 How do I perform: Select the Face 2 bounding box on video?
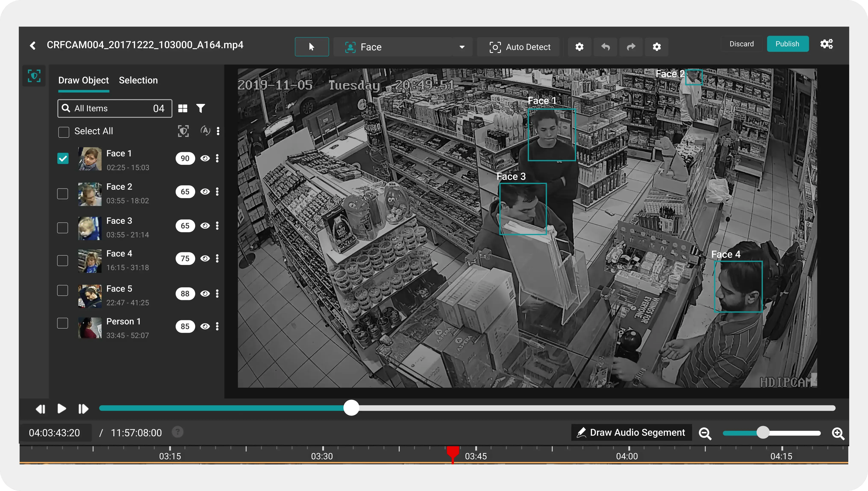click(x=694, y=77)
